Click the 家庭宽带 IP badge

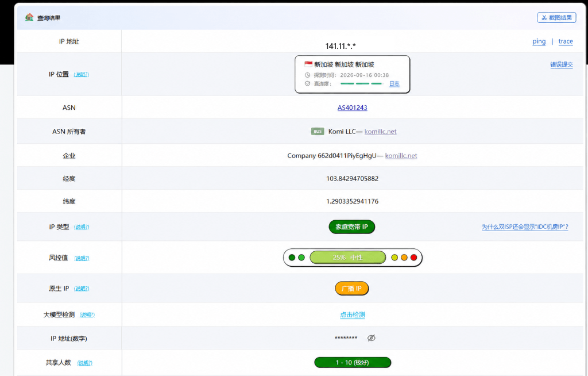[x=352, y=227]
